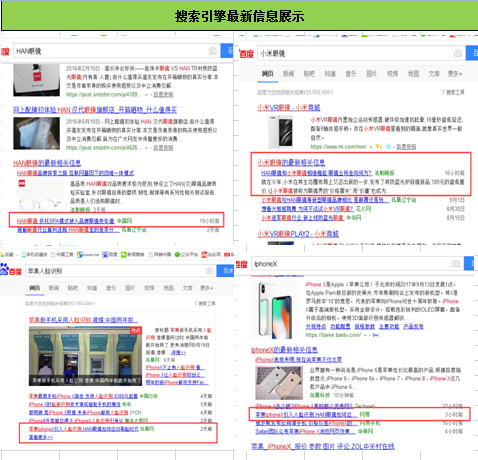Open 新闻营销 green bookmark icon
The height and width of the screenshot is (460, 478).
point(123,255)
